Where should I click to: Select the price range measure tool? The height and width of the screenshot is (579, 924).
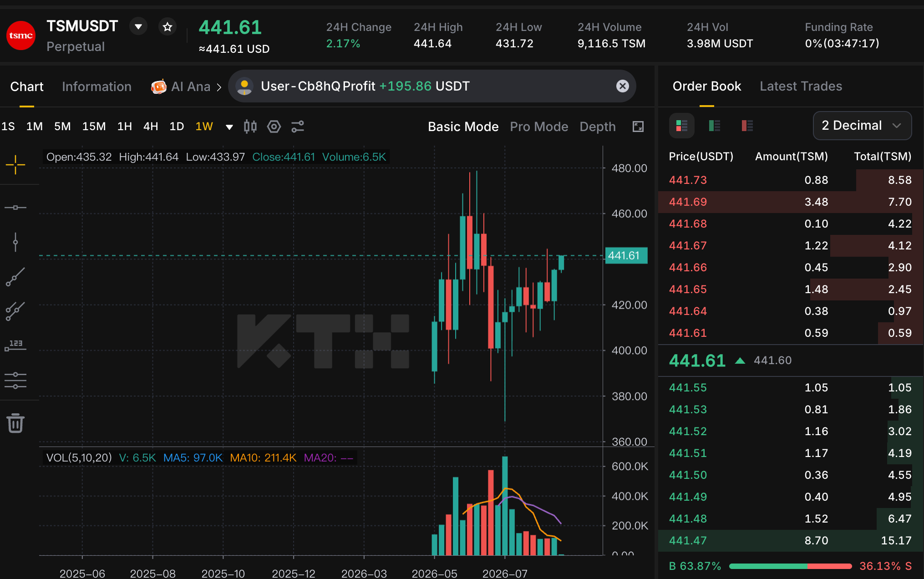(15, 346)
